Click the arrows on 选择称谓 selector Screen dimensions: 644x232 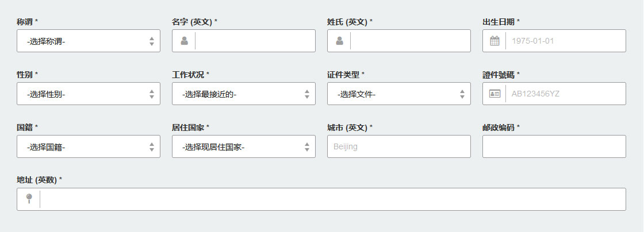[x=152, y=41]
